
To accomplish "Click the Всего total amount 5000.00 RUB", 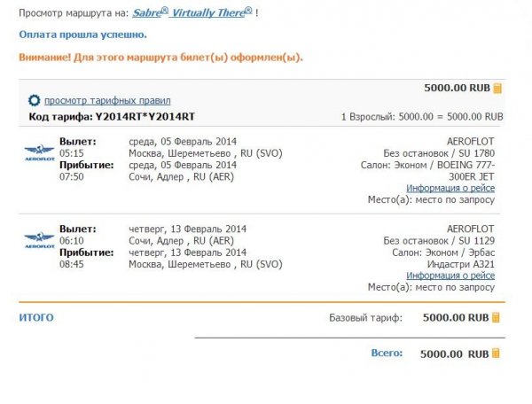I will pyautogui.click(x=453, y=353).
